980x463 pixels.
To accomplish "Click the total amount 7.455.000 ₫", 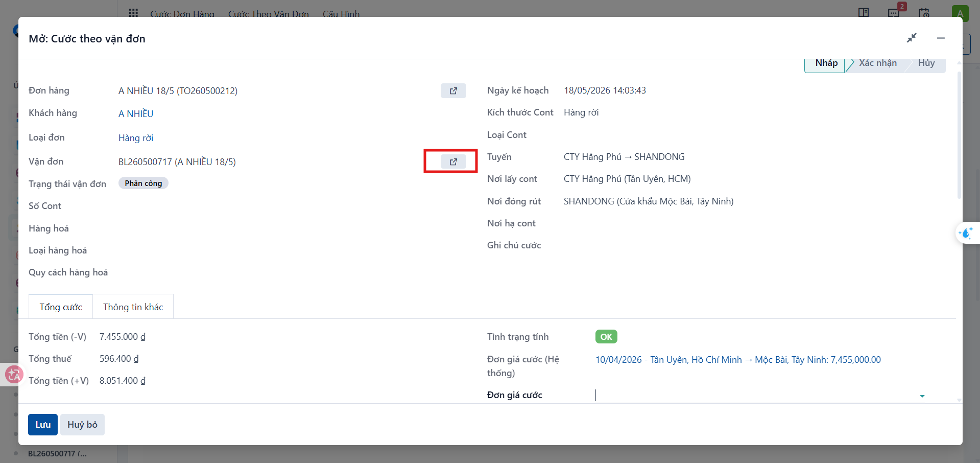I will [123, 337].
